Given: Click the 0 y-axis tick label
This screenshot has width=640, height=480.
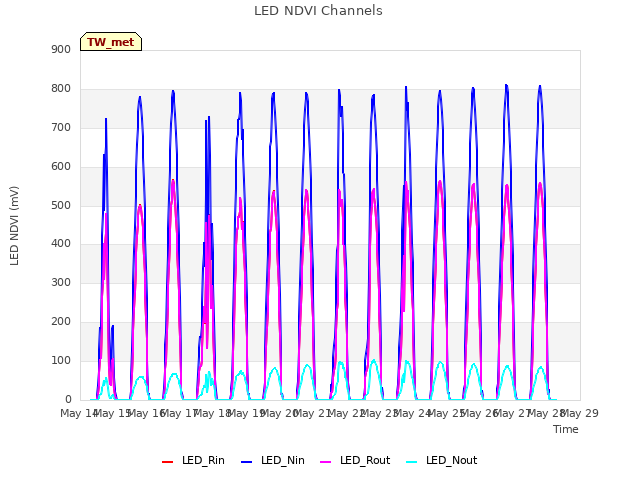Looking at the screenshot, I should tap(68, 399).
